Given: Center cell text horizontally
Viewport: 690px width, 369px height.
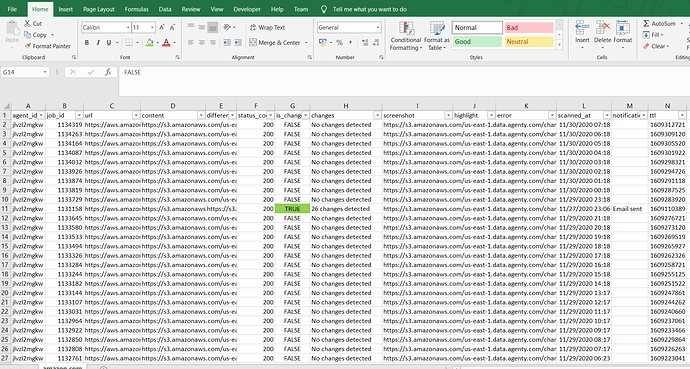Looking at the screenshot, I should [x=202, y=43].
